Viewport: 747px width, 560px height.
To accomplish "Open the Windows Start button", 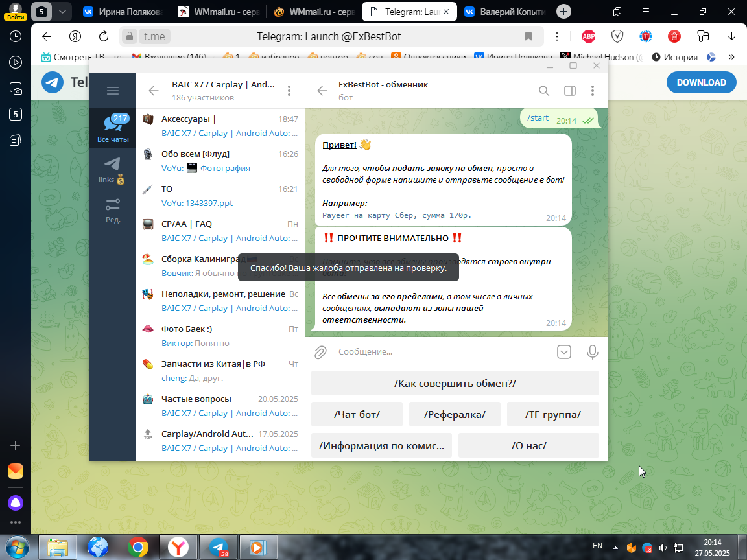I will coord(16,548).
